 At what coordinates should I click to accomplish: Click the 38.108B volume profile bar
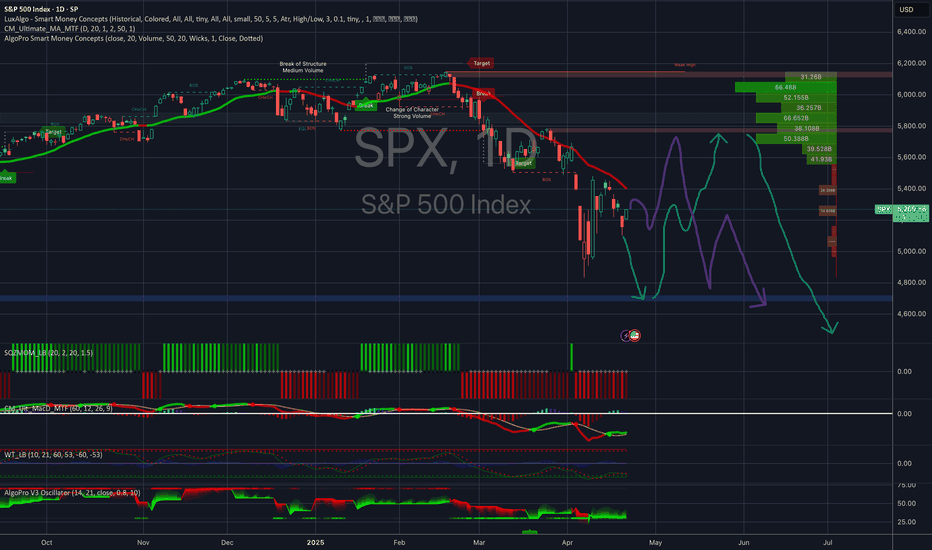click(807, 128)
